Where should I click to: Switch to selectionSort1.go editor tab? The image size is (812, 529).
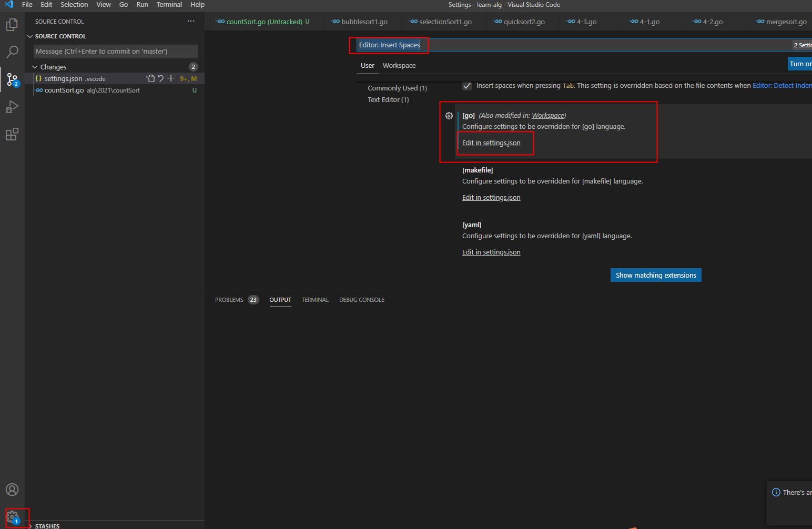tap(445, 22)
